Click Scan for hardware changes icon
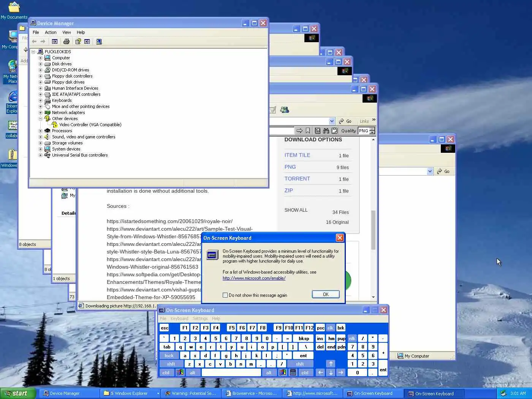 pyautogui.click(x=99, y=41)
